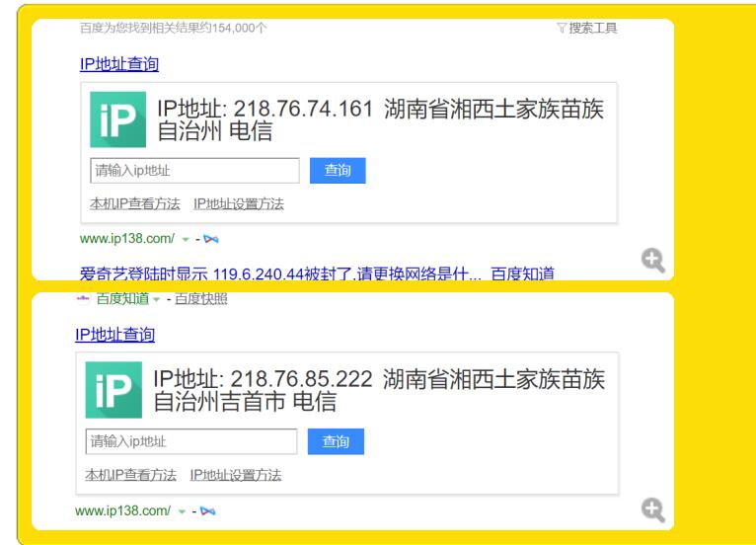Expand dropdown arrow next to green 百度知道
This screenshot has height=545, width=756.
pyautogui.click(x=156, y=299)
